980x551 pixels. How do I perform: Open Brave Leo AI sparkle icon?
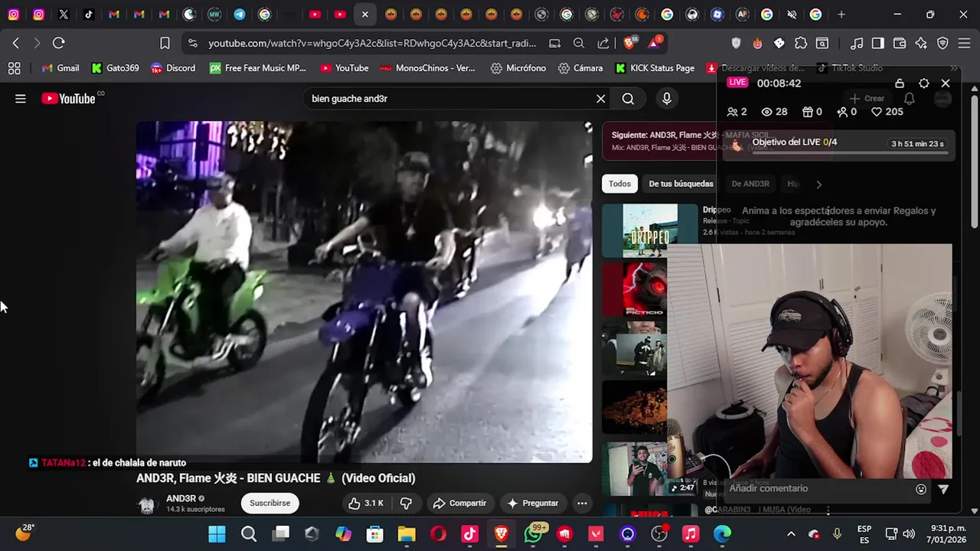tap(921, 43)
